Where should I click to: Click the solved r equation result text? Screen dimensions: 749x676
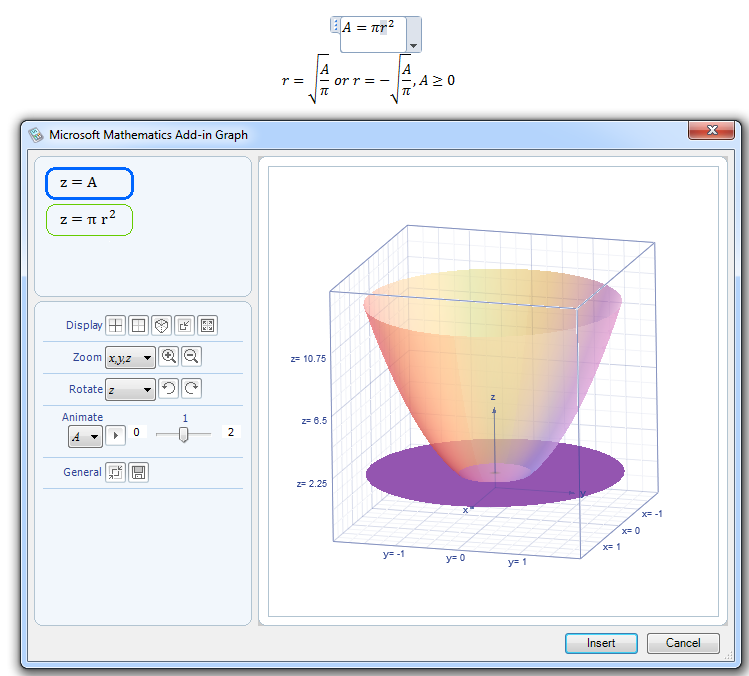[368, 79]
